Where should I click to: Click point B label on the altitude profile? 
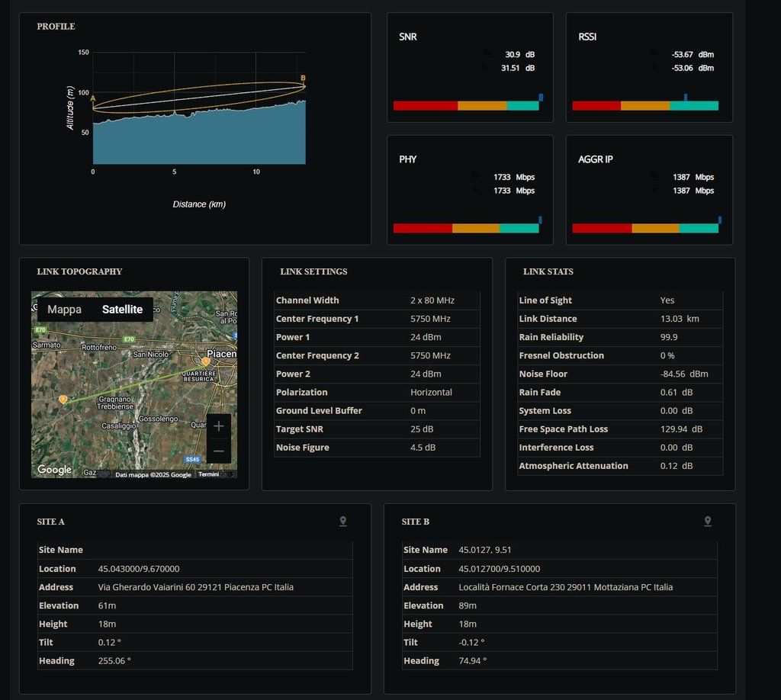(303, 78)
